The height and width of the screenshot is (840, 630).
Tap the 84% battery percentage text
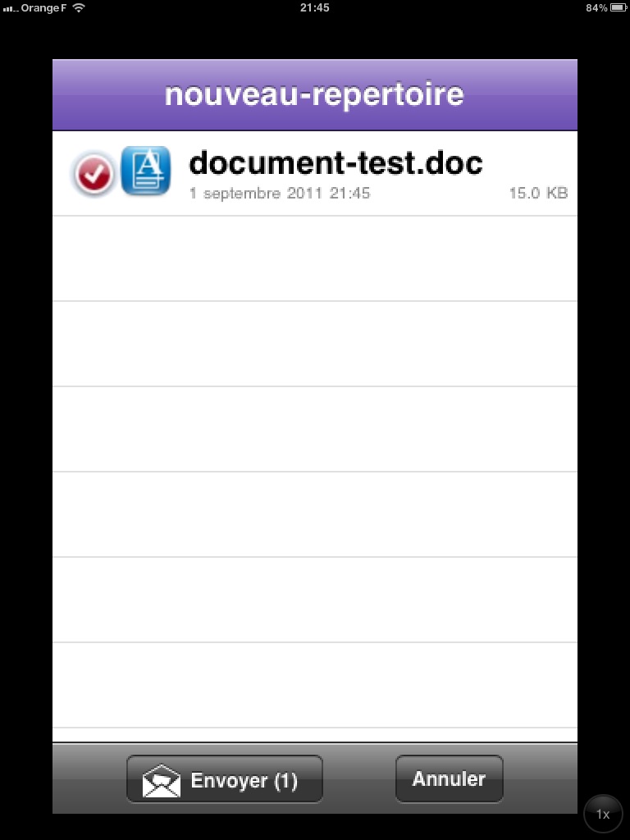coord(596,7)
